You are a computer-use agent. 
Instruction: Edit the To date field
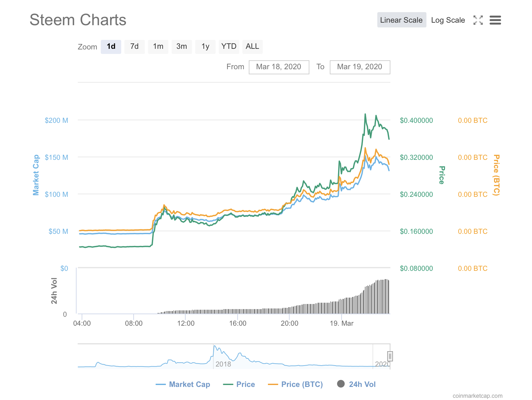pyautogui.click(x=360, y=67)
